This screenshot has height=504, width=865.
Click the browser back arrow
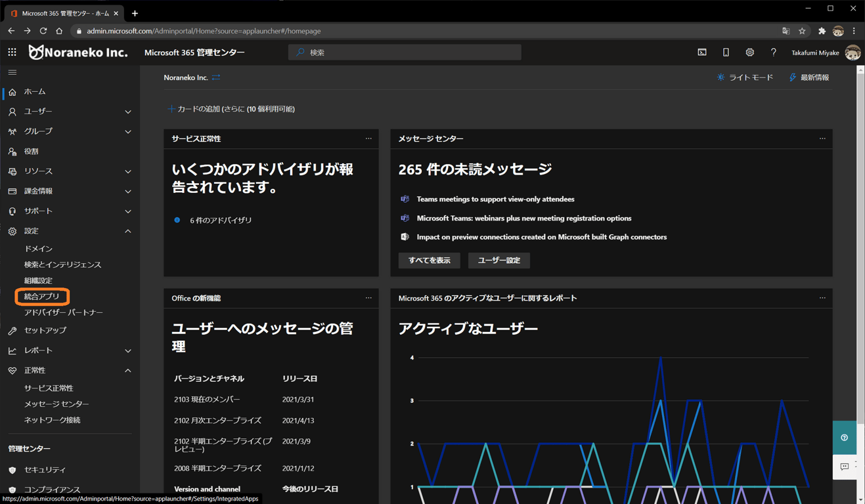(x=11, y=31)
